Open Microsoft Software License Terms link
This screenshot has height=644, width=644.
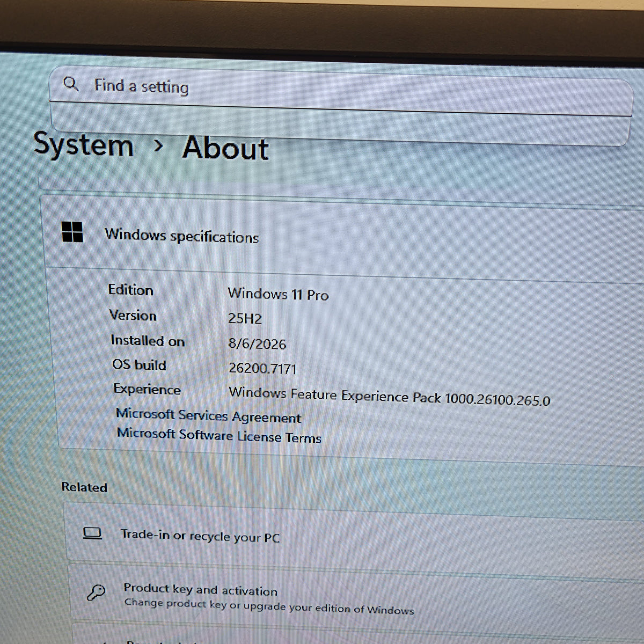(x=219, y=435)
